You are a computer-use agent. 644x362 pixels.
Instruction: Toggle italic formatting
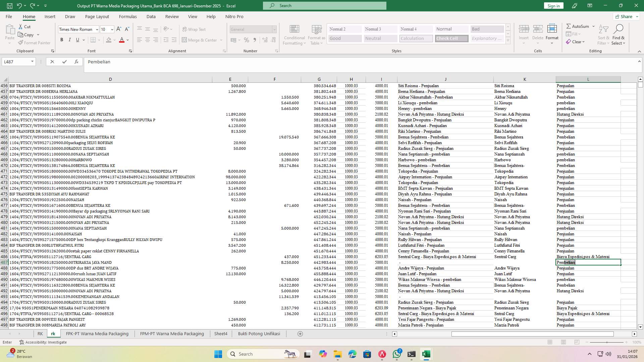click(x=70, y=40)
